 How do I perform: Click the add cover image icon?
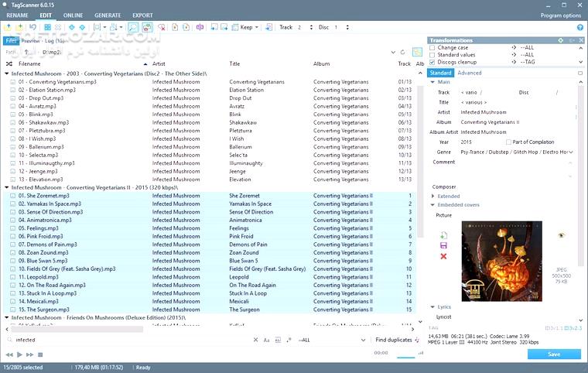(x=443, y=235)
